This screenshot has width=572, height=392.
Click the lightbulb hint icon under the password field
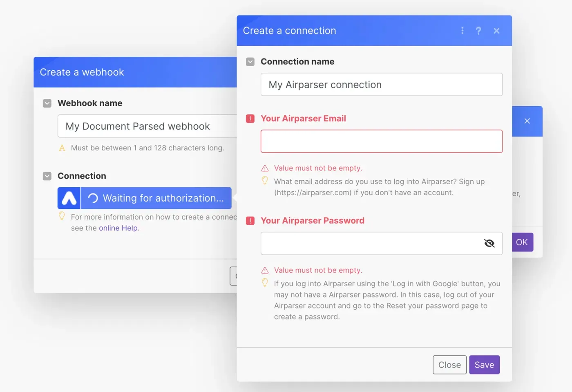point(265,282)
